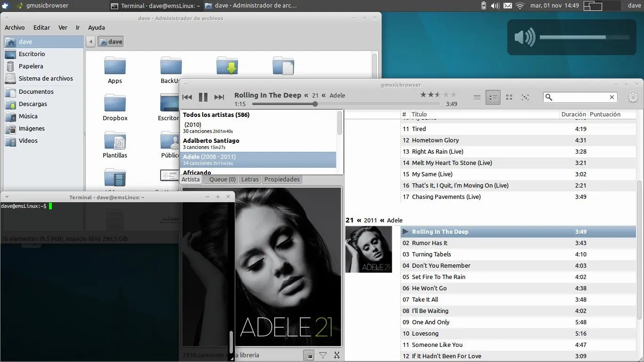Click the star rating for current song
644x362 pixels.
[x=438, y=95]
